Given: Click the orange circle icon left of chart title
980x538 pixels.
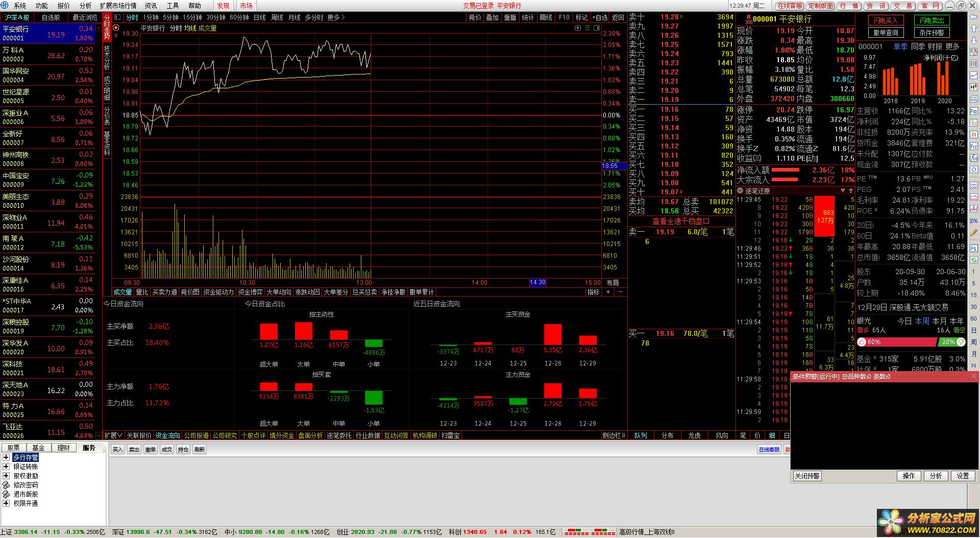Looking at the screenshot, I should (x=116, y=28).
